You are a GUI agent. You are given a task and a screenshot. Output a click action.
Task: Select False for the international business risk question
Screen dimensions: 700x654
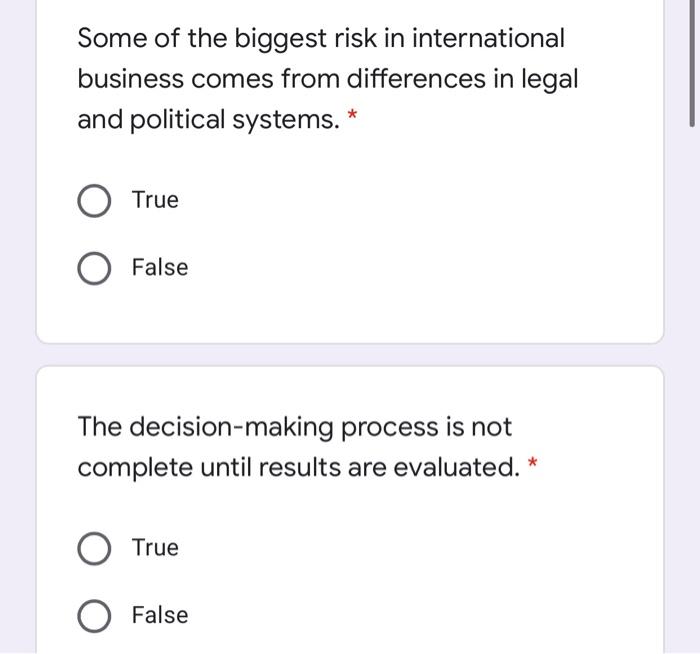(x=94, y=269)
